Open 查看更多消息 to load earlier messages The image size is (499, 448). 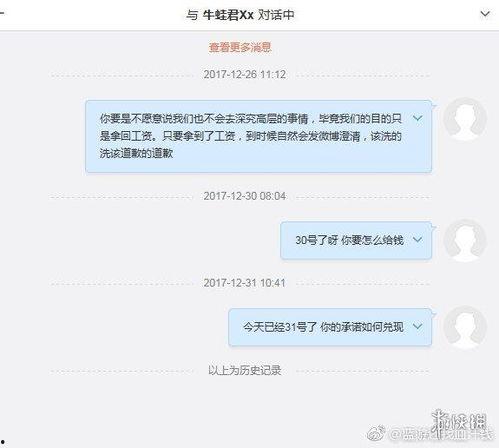click(240, 47)
